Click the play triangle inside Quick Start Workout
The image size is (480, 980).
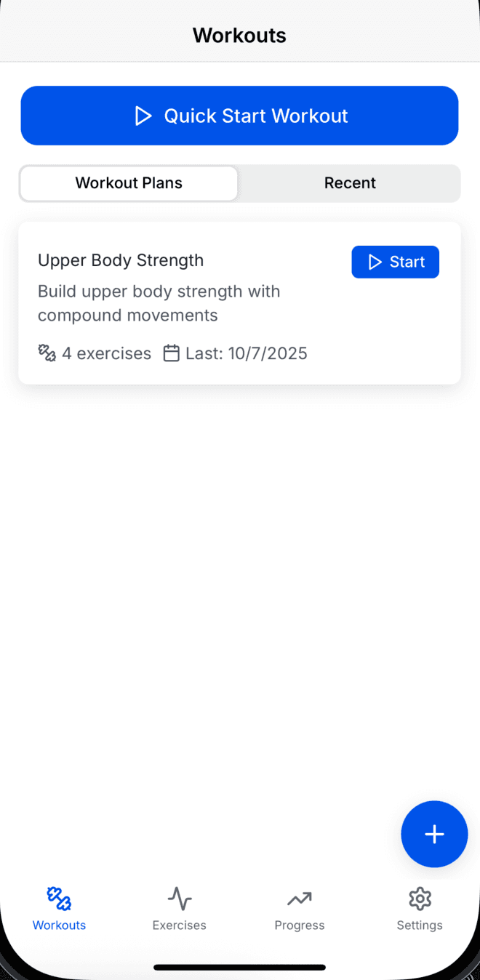[144, 115]
